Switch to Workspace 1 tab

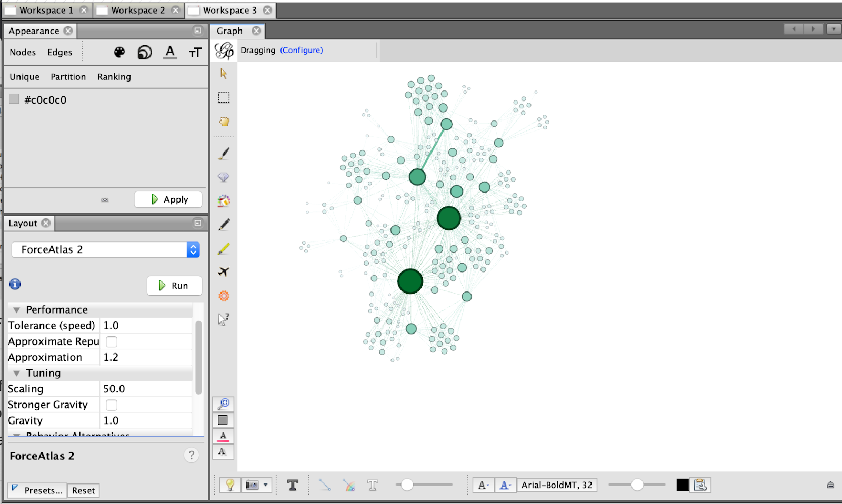(46, 10)
